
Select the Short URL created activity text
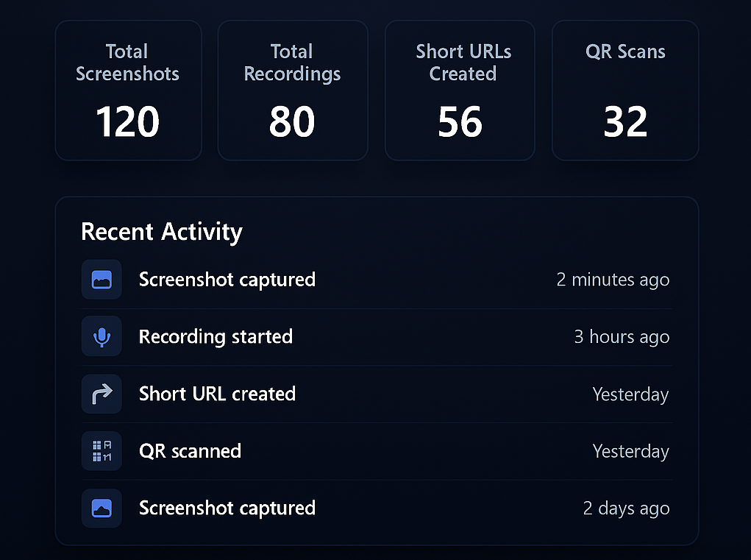pos(217,394)
